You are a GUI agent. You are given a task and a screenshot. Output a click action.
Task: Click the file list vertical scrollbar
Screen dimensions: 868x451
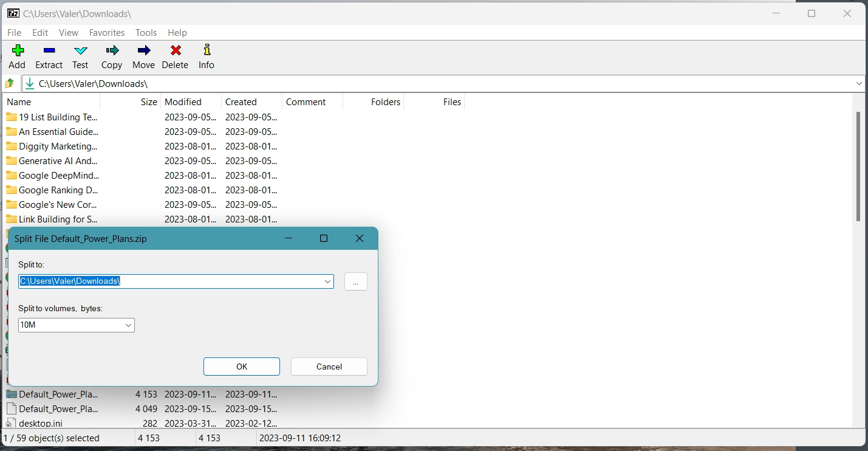858,167
